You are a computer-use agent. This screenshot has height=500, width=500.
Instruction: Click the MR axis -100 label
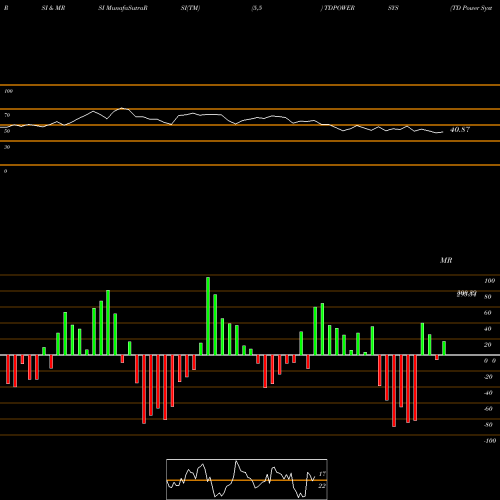(x=490, y=441)
